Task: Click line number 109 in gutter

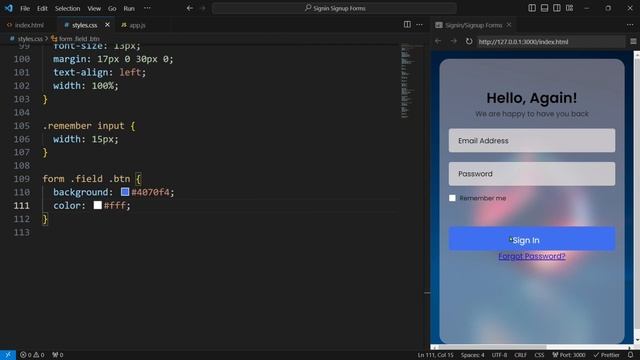Action: coord(22,179)
